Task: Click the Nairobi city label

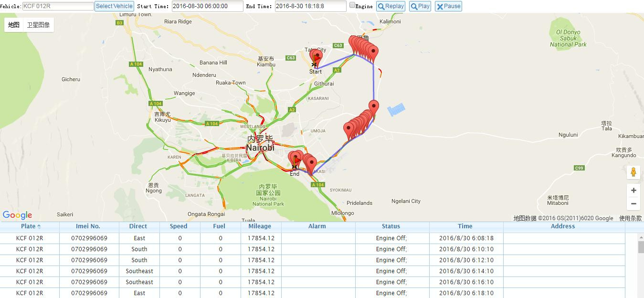Action: 260,144
